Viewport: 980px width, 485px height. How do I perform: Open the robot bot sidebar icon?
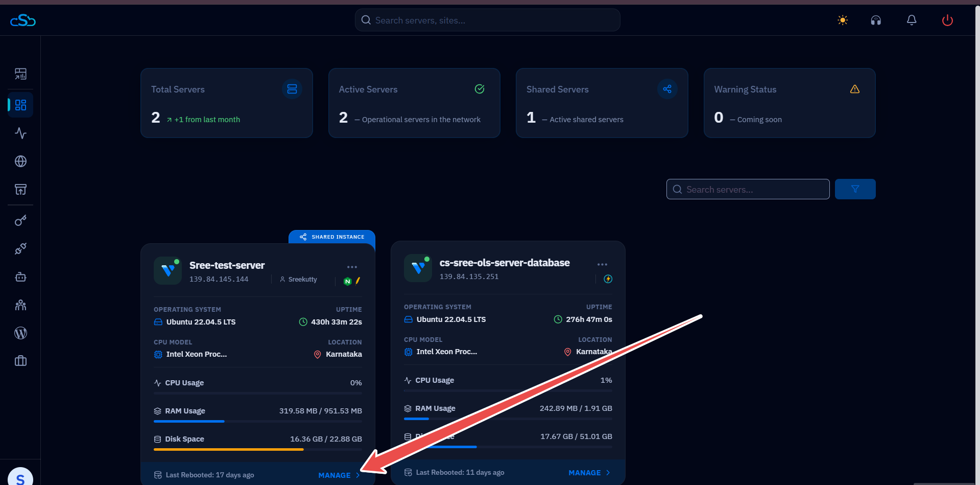[20, 277]
